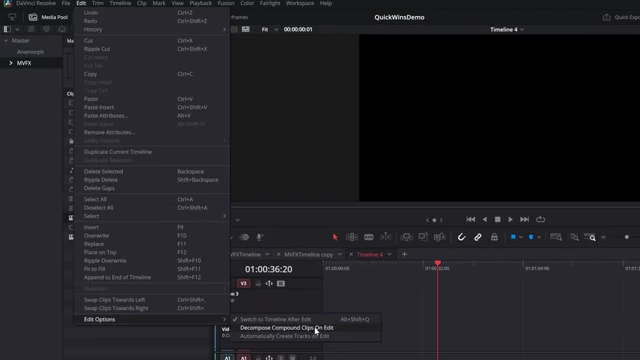The height and width of the screenshot is (360, 640).
Task: Click the Full Extent Zoom icon
Action: coord(556,237)
